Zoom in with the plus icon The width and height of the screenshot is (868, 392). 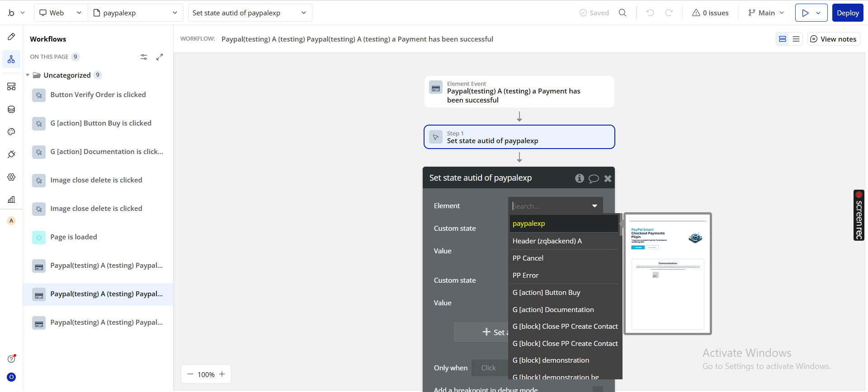pos(222,374)
